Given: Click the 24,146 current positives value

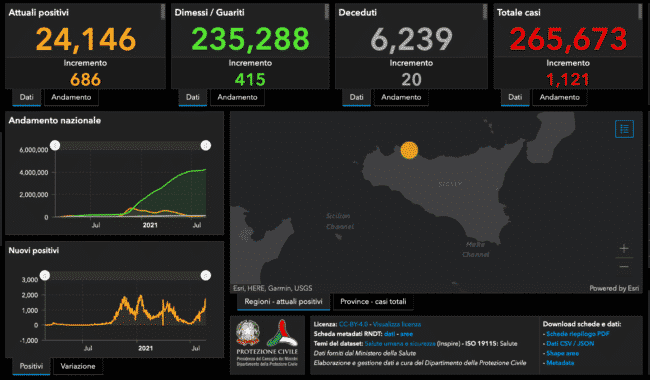Looking at the screenshot, I should pos(86,39).
